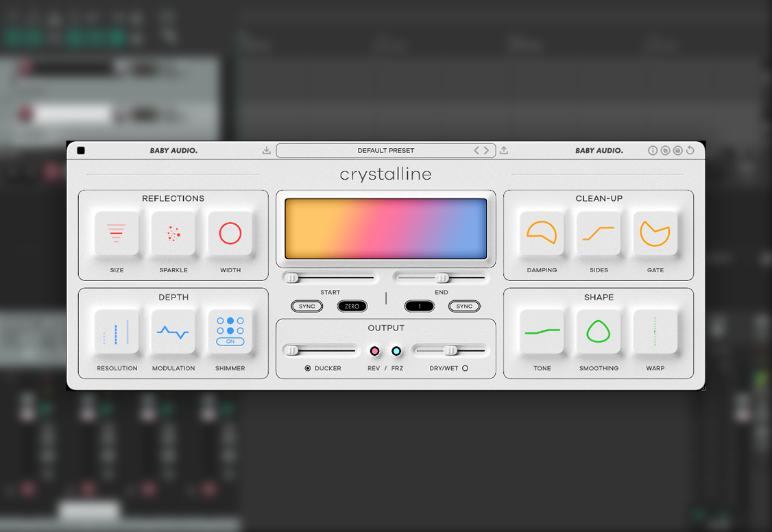Click the TONE green line control
Screen dimensions: 772x532
pyautogui.click(x=542, y=332)
